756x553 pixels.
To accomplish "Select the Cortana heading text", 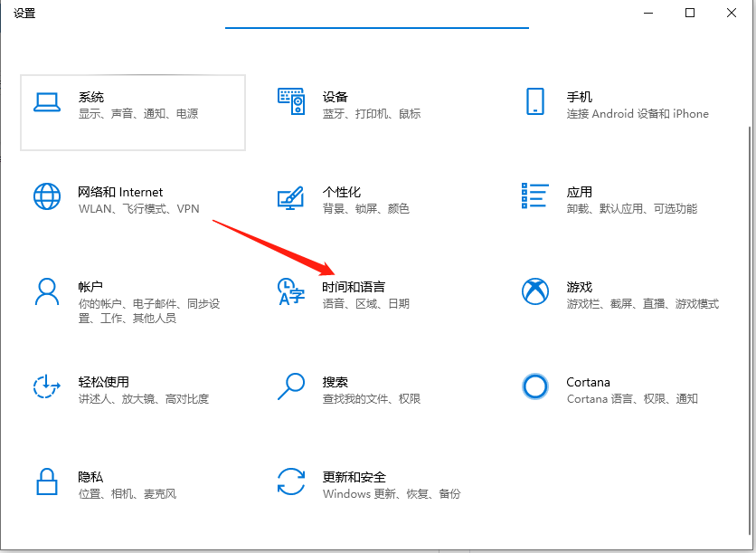I will point(588,382).
